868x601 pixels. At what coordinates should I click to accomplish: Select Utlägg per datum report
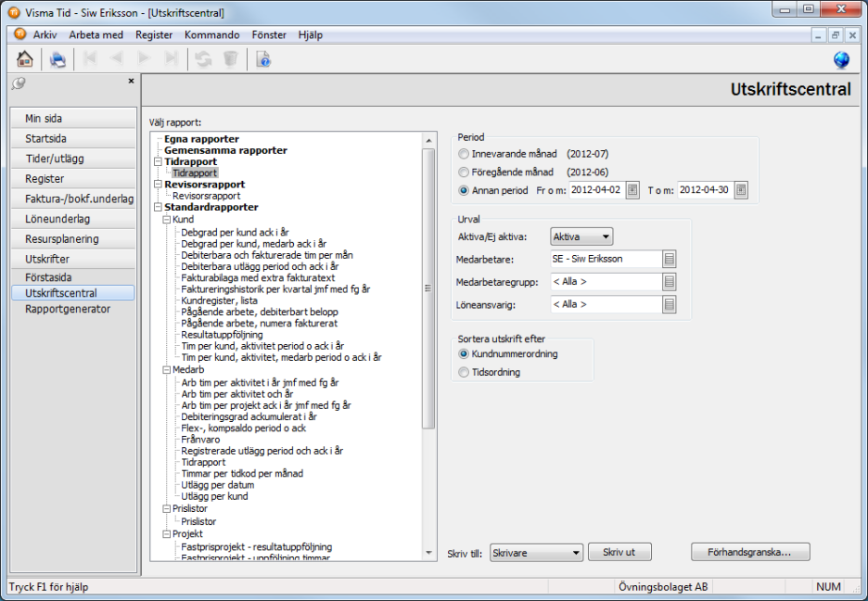218,485
